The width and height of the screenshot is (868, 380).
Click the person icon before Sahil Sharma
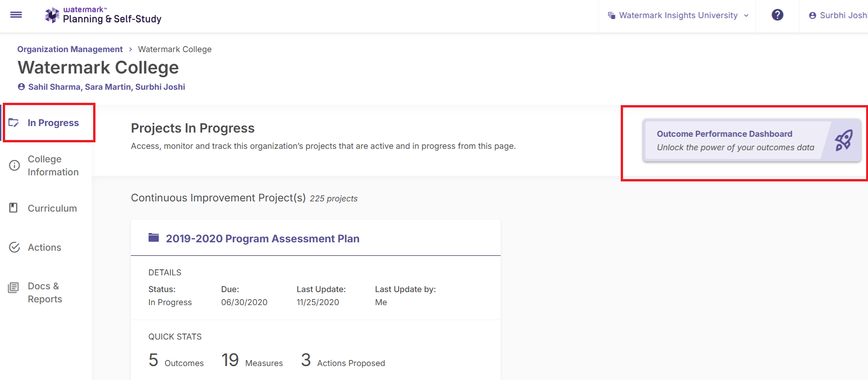tap(21, 87)
